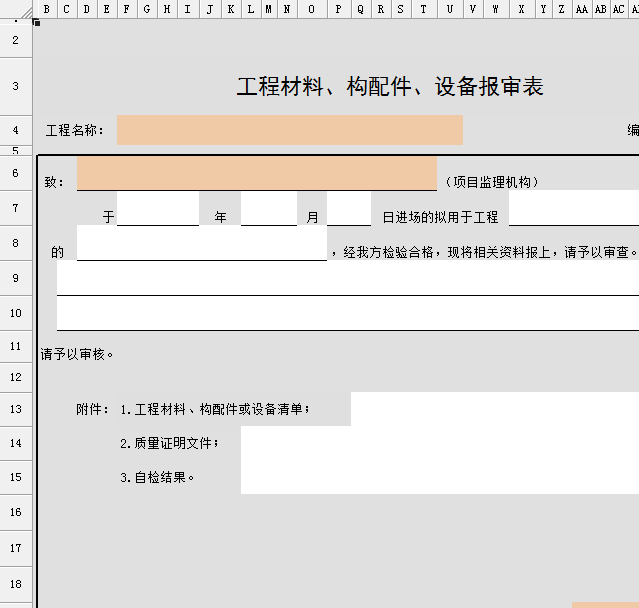
Task: Select column header AA
Action: tap(581, 9)
